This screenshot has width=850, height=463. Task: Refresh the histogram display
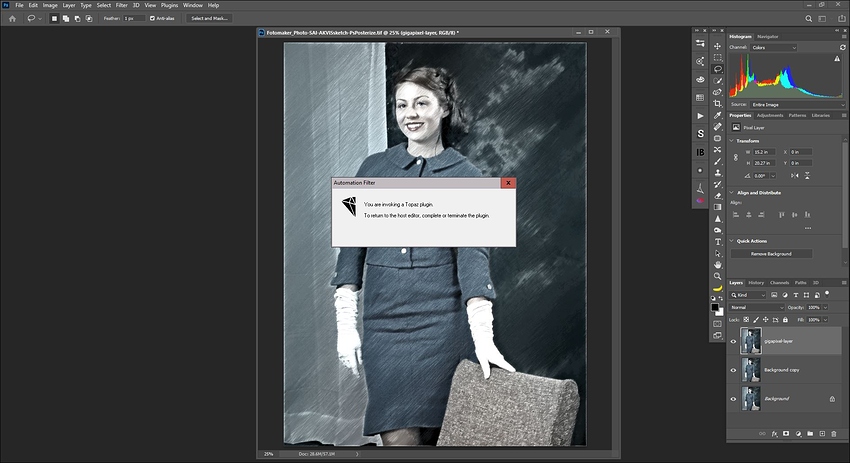842,48
